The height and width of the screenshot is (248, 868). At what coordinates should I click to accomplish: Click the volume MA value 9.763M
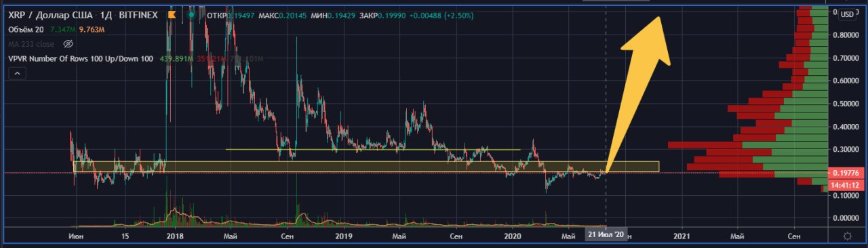(x=92, y=29)
